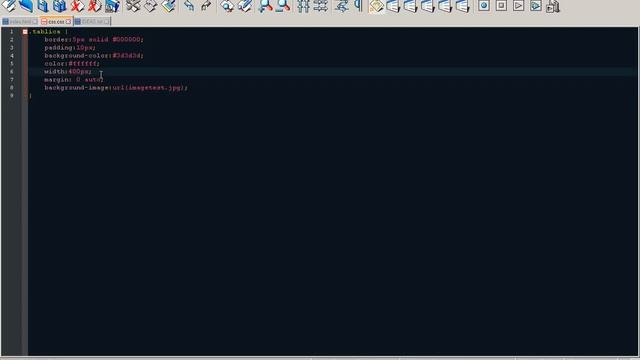
Task: Click Close All documents icon
Action: click(x=94, y=6)
